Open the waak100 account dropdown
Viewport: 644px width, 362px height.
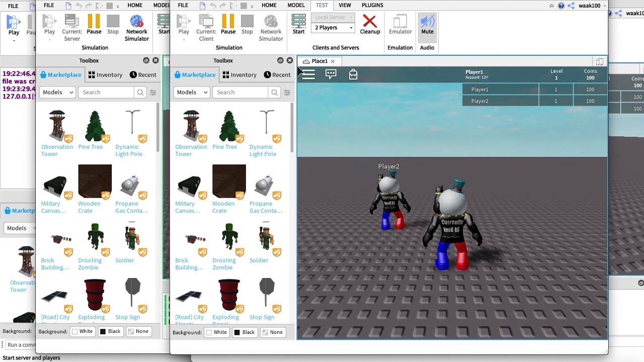(x=592, y=6)
